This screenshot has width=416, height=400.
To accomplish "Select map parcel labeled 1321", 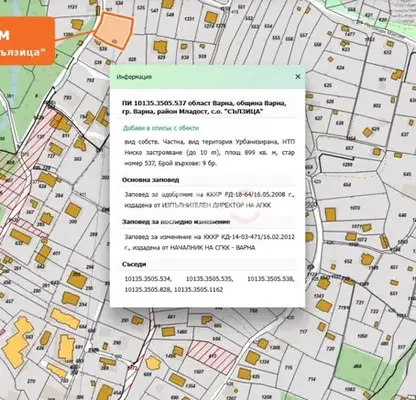I will click(x=189, y=19).
